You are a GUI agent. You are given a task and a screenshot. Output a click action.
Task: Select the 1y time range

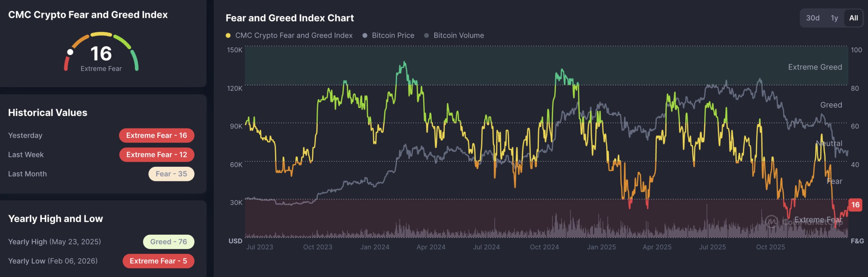pos(834,18)
